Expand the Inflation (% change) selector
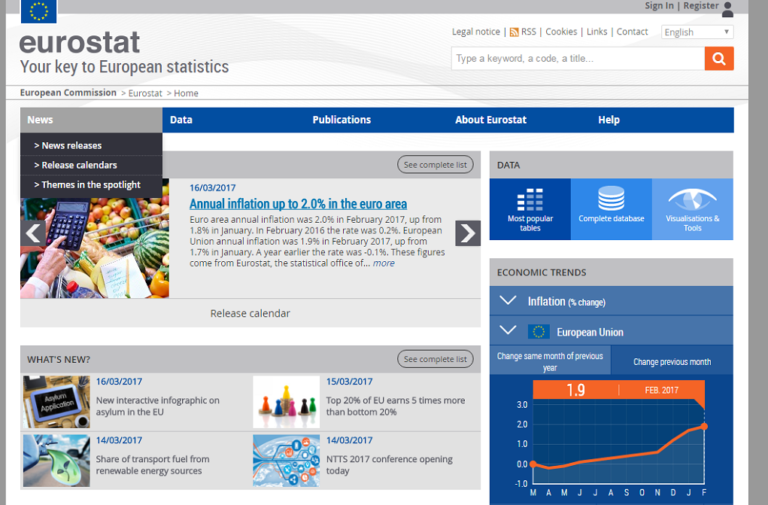The image size is (768, 505). pyautogui.click(x=611, y=301)
